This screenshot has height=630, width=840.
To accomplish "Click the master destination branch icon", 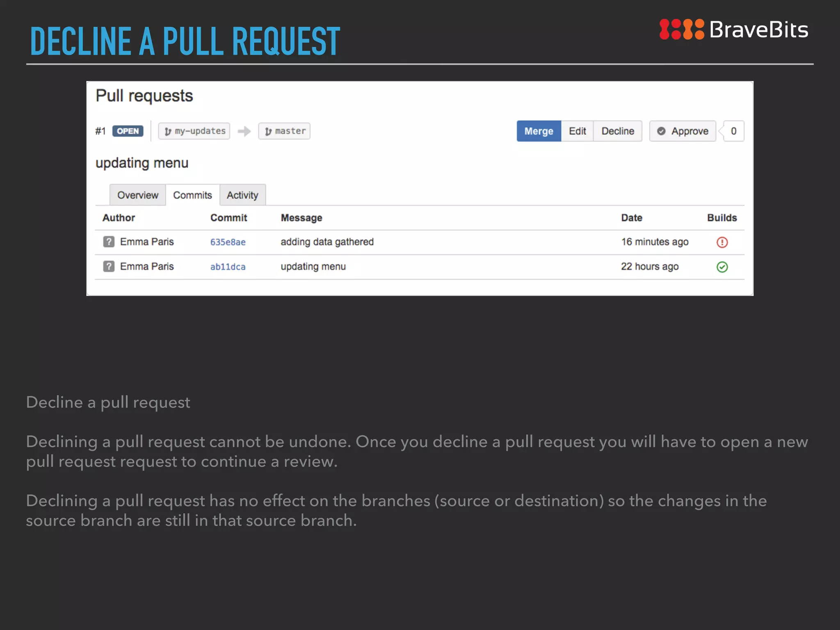I will click(x=268, y=131).
